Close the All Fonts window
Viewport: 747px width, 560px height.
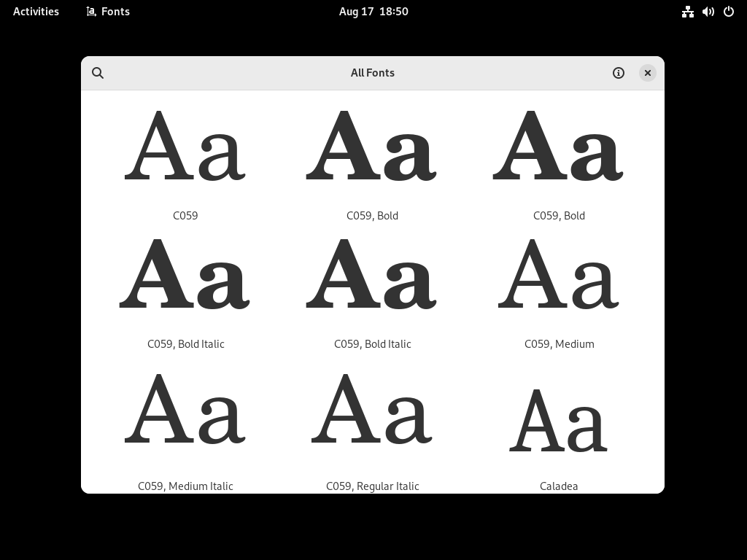(x=648, y=73)
